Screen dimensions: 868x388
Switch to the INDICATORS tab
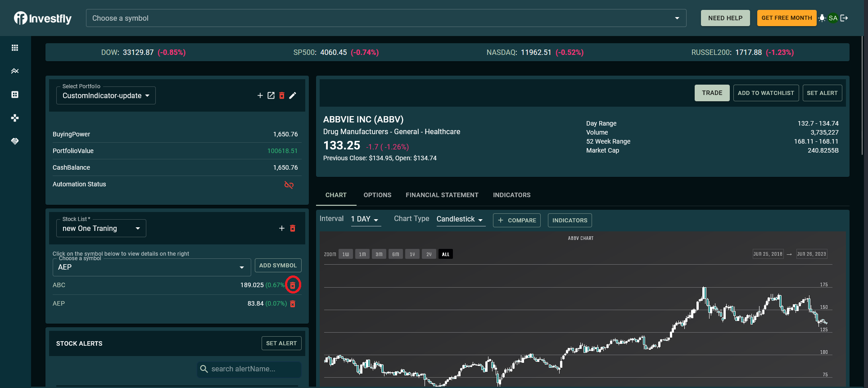click(511, 195)
